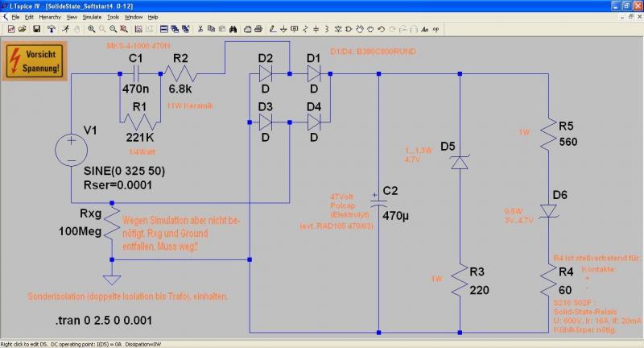Copy selection with the copy icon
The height and width of the screenshot is (348, 644).
pyautogui.click(x=211, y=29)
